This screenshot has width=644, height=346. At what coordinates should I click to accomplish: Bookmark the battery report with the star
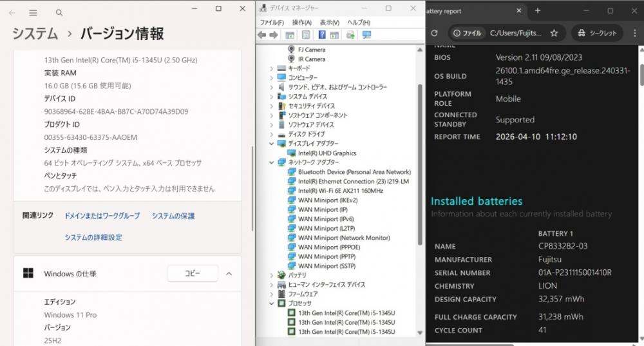554,33
